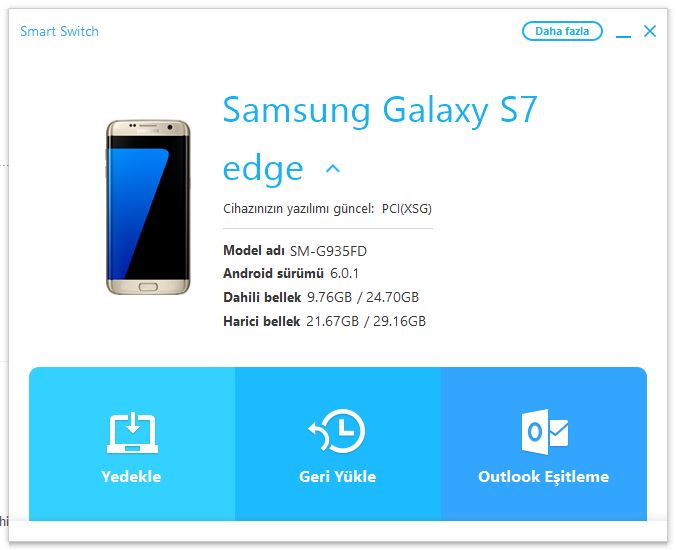Screen dimensions: 676x550
Task: Click the Dahili bellek storage line
Action: tap(321, 297)
